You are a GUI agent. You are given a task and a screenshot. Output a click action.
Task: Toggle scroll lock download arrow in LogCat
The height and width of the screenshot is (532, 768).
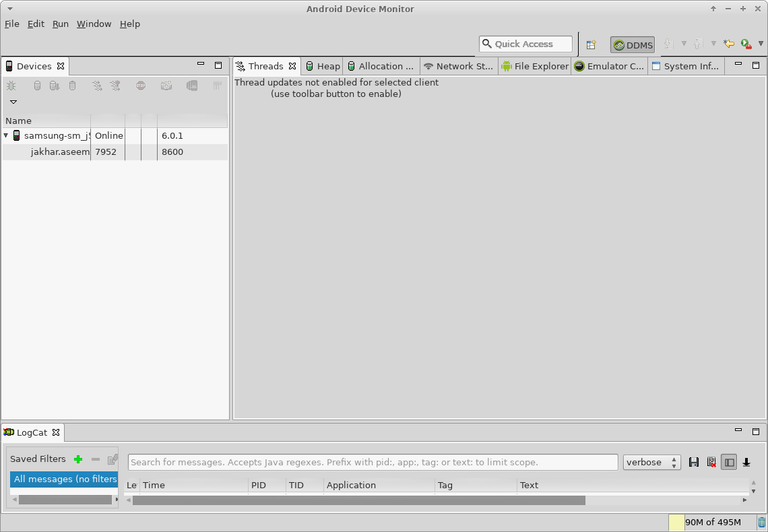746,463
